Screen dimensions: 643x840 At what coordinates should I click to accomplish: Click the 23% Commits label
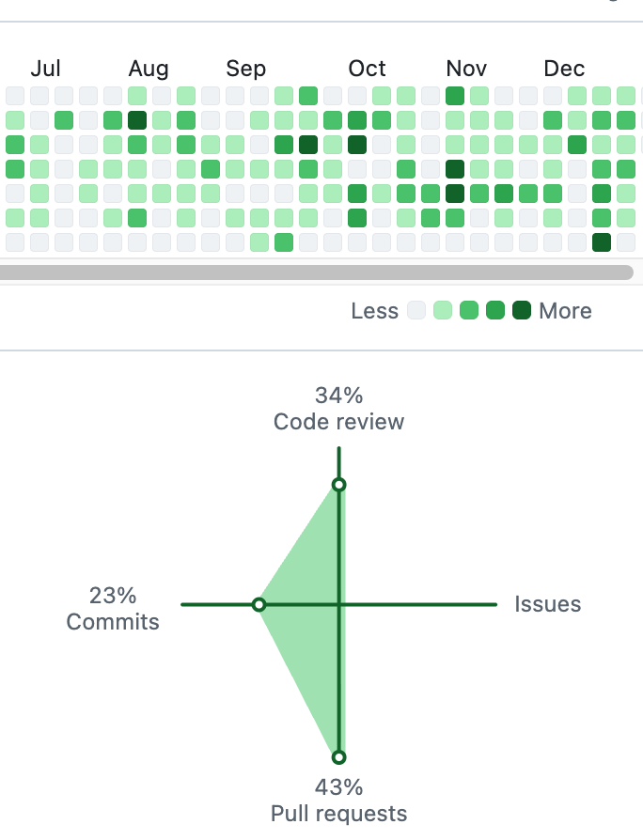point(113,609)
